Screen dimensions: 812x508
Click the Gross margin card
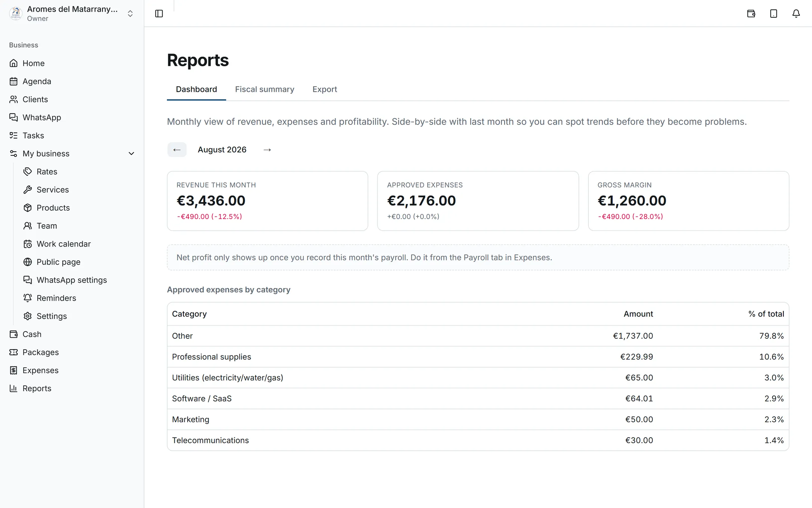coord(688,201)
